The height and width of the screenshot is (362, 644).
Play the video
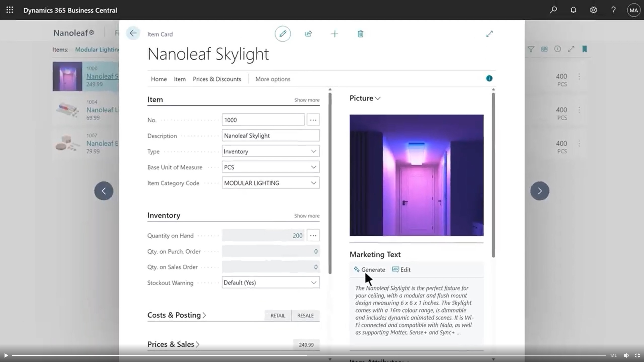coord(6,355)
